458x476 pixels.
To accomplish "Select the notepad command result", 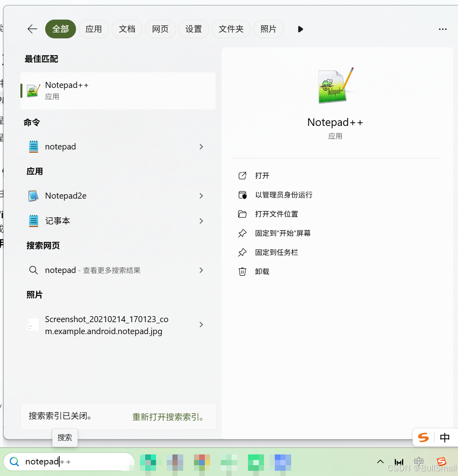I will [x=118, y=147].
